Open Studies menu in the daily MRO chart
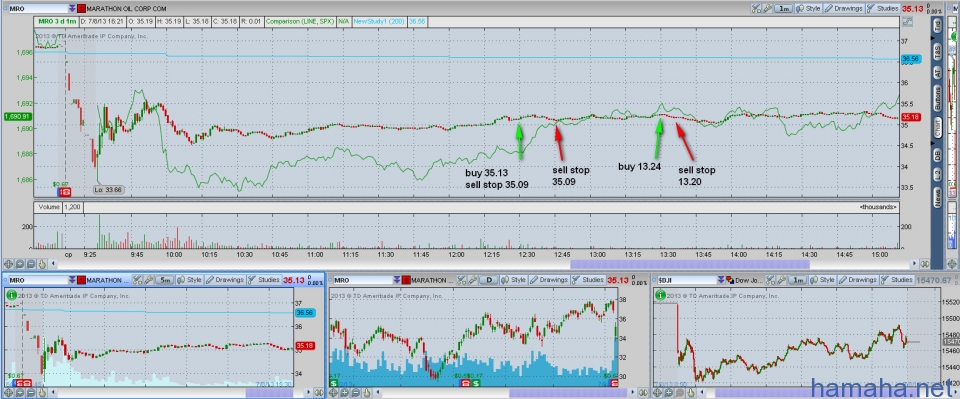This screenshot has height=399, width=960. [588, 280]
